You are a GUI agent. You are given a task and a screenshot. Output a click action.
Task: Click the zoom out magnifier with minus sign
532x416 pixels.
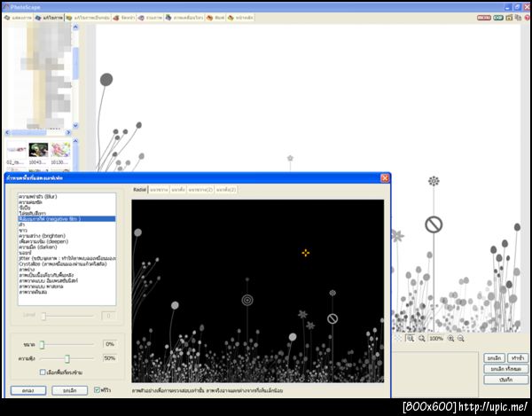(461, 338)
